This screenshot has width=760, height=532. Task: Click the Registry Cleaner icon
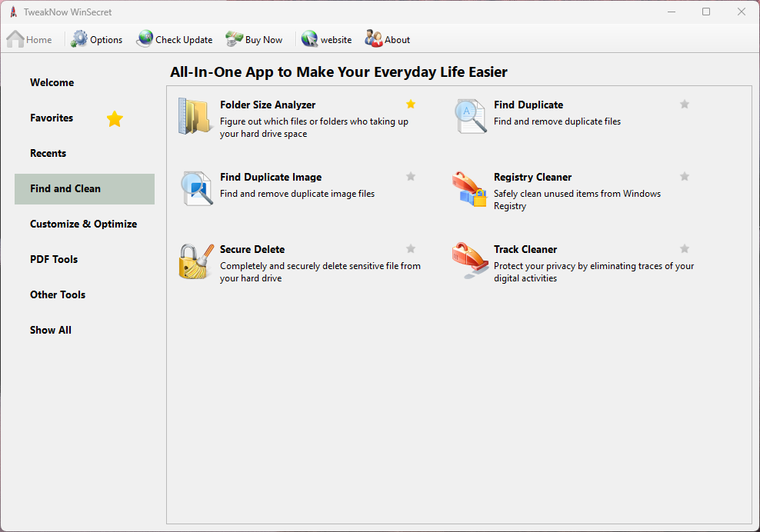tap(470, 189)
